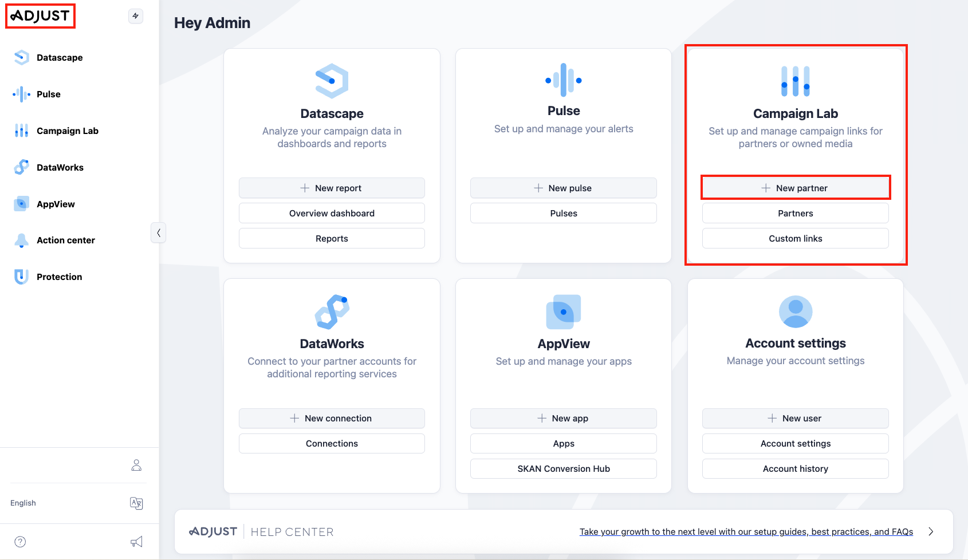Click the Datascape sidebar icon
968x560 pixels.
pos(22,57)
